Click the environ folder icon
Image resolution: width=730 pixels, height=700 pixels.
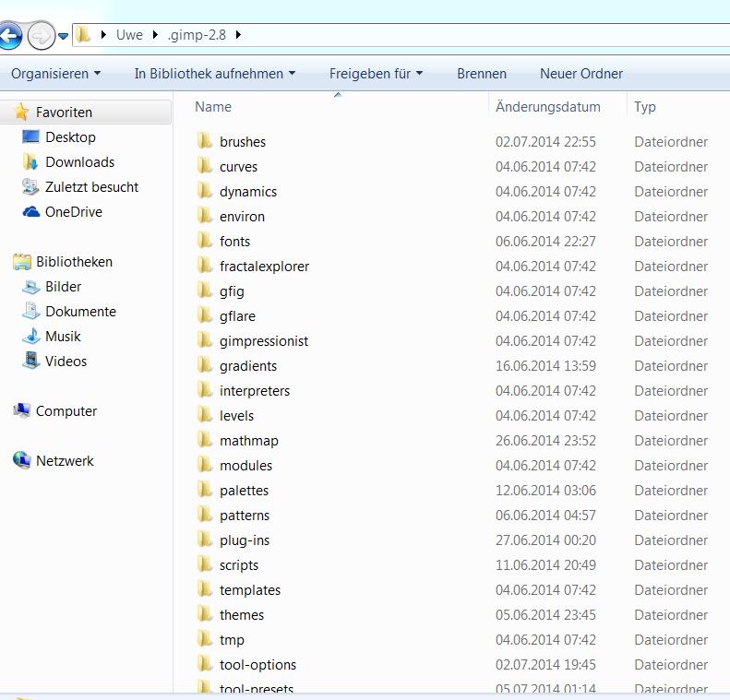tap(204, 216)
